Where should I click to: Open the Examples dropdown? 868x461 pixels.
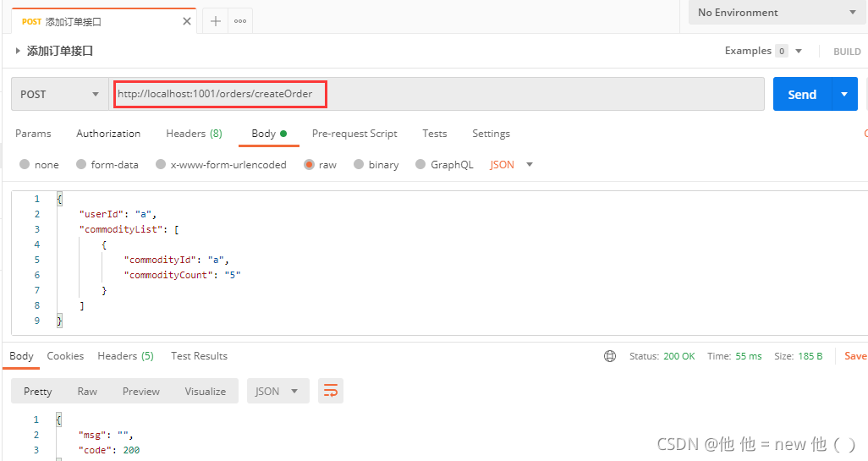[763, 51]
